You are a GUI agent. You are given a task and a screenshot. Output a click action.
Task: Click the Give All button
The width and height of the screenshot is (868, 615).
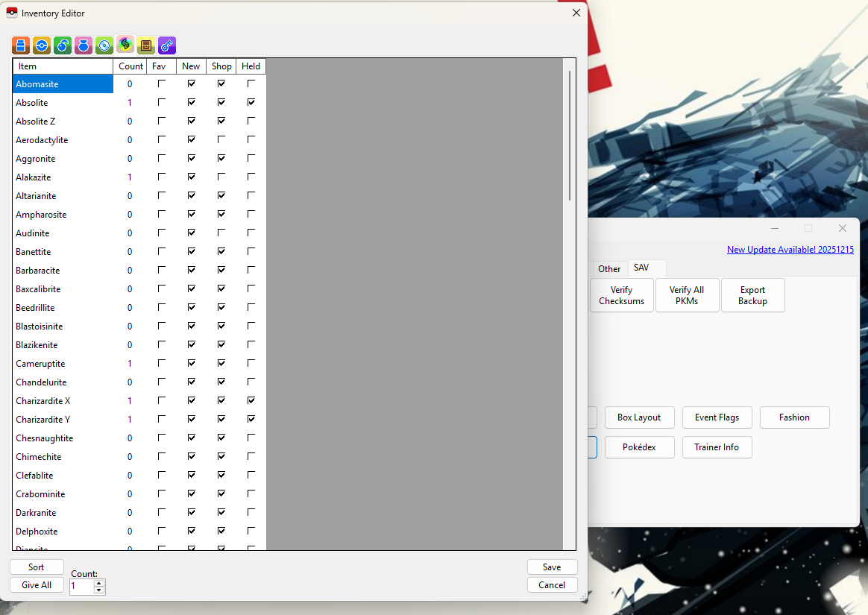pos(37,585)
